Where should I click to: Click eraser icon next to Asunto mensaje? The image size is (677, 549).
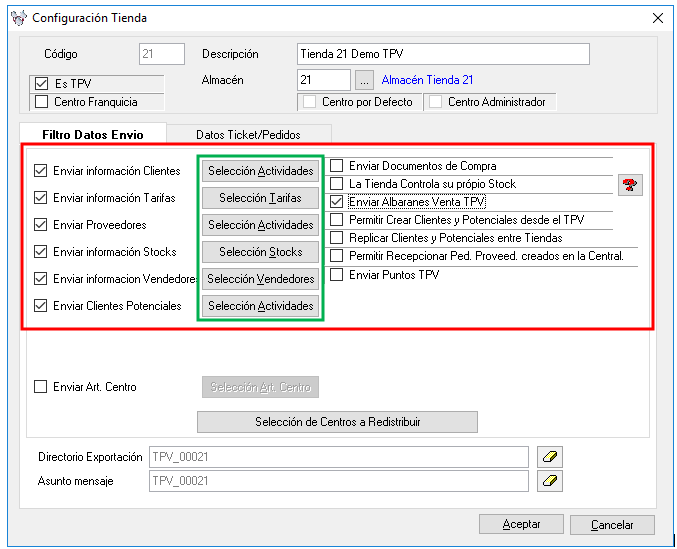tap(550, 481)
